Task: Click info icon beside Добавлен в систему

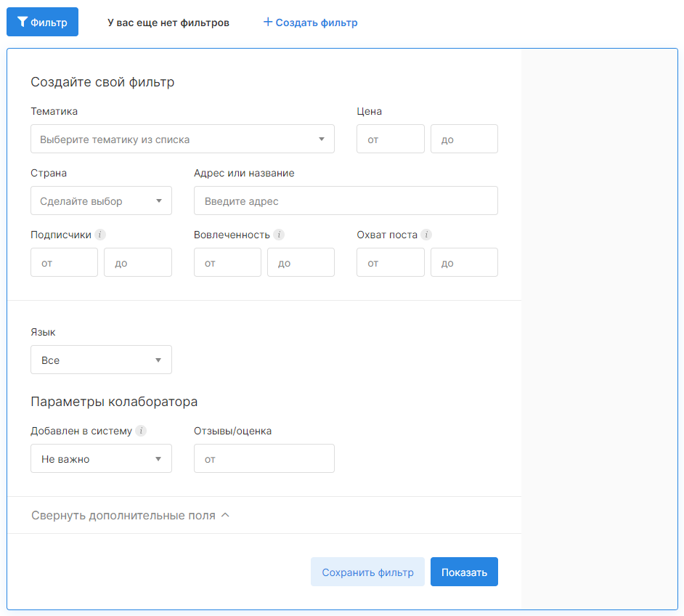Action: (x=141, y=431)
